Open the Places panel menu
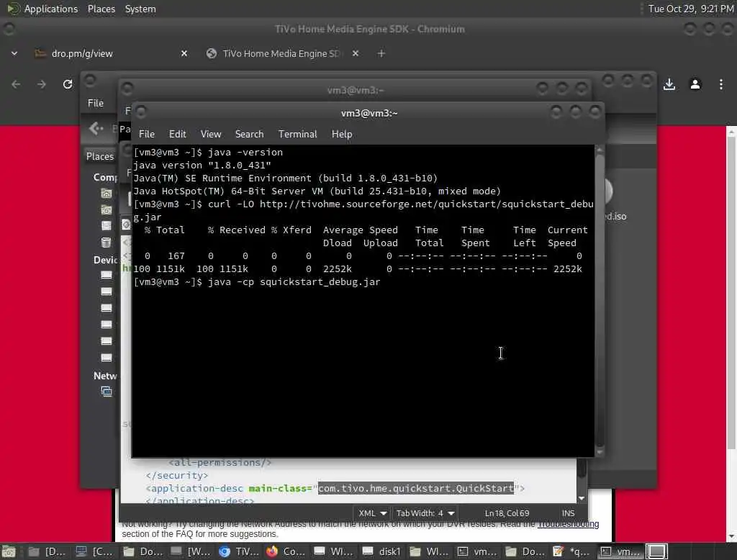This screenshot has width=737, height=560. click(x=101, y=9)
